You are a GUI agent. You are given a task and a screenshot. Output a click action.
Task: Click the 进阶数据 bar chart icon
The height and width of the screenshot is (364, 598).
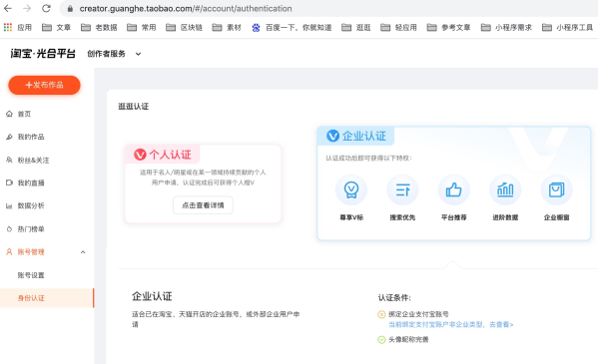click(x=505, y=189)
